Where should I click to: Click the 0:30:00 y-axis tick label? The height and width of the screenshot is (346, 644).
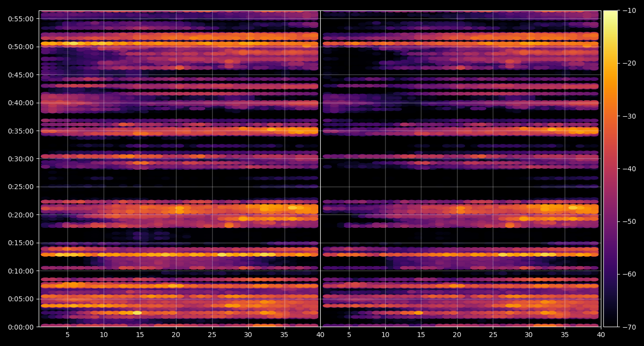coord(21,159)
